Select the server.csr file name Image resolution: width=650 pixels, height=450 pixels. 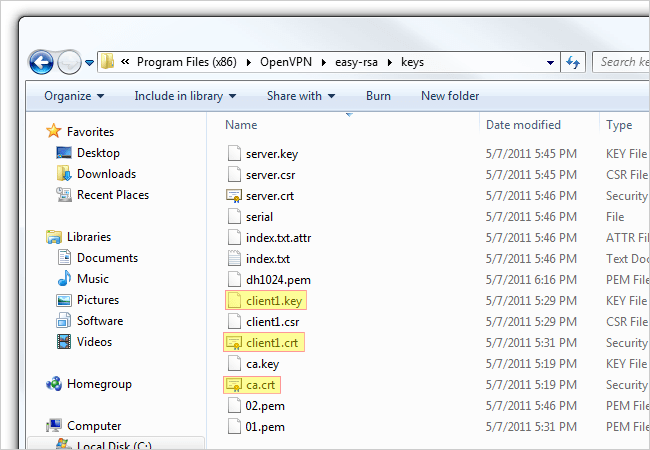coord(270,175)
